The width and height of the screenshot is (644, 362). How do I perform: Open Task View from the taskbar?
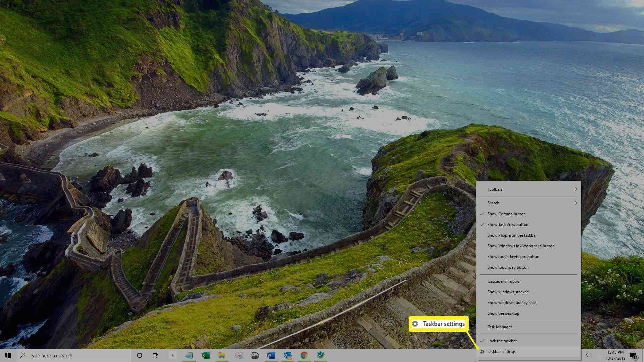tap(156, 355)
